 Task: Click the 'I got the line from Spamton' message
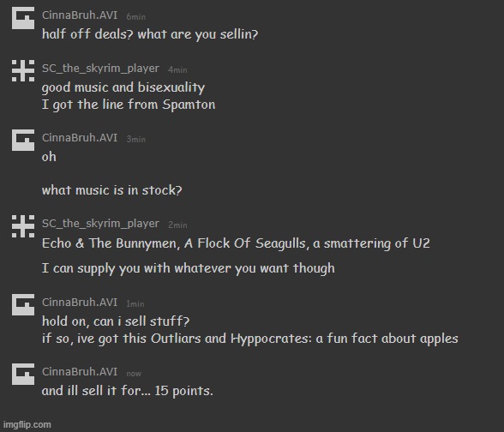click(x=129, y=105)
